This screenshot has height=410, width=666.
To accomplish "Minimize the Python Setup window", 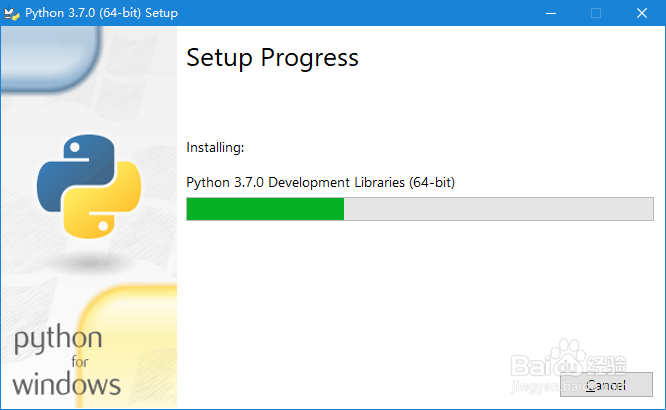I will pyautogui.click(x=551, y=13).
